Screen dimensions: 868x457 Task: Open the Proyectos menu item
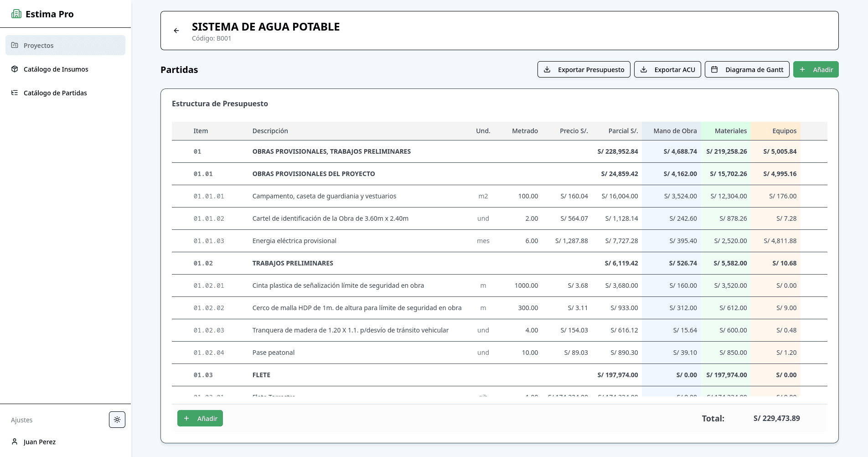pyautogui.click(x=65, y=45)
